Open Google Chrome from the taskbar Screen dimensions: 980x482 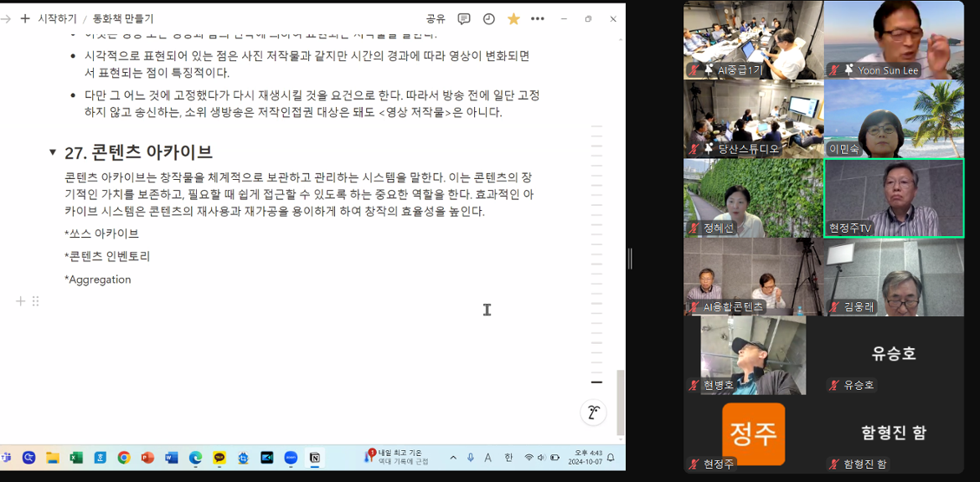[124, 458]
